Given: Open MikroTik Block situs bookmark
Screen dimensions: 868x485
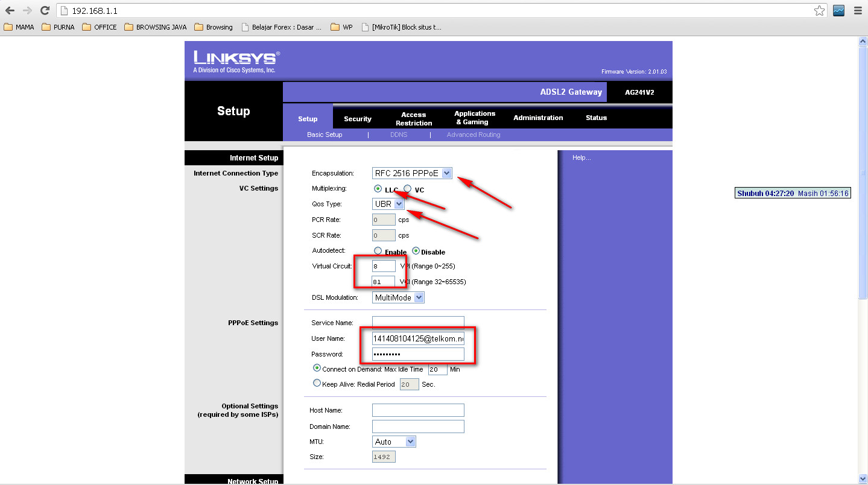Looking at the screenshot, I should 401,27.
